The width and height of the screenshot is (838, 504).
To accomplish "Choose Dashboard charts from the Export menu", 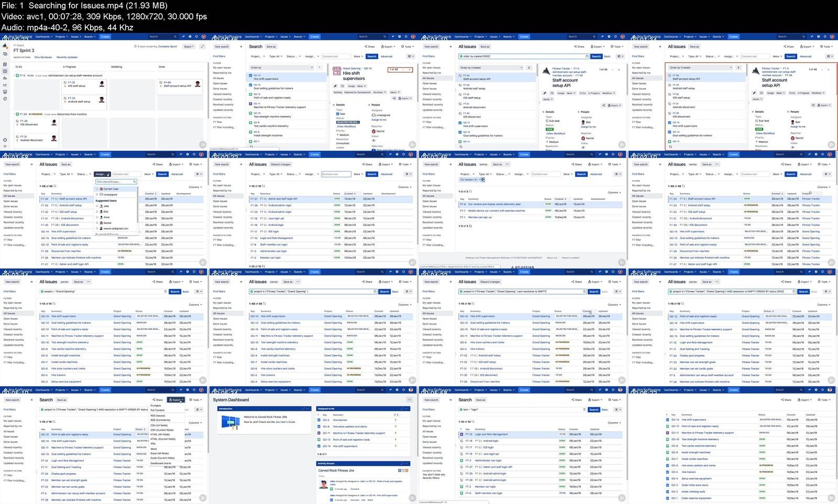I will click(161, 463).
